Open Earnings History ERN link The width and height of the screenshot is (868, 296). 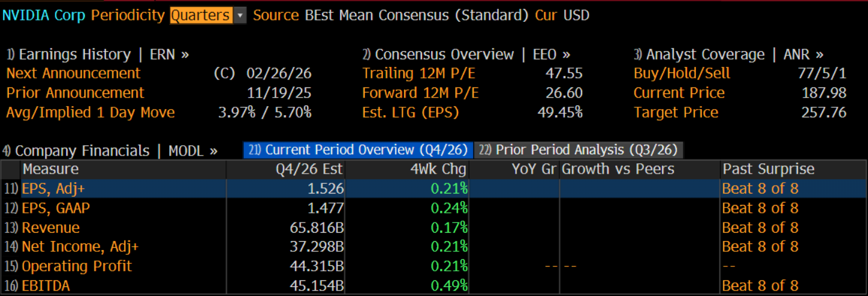[x=98, y=54]
